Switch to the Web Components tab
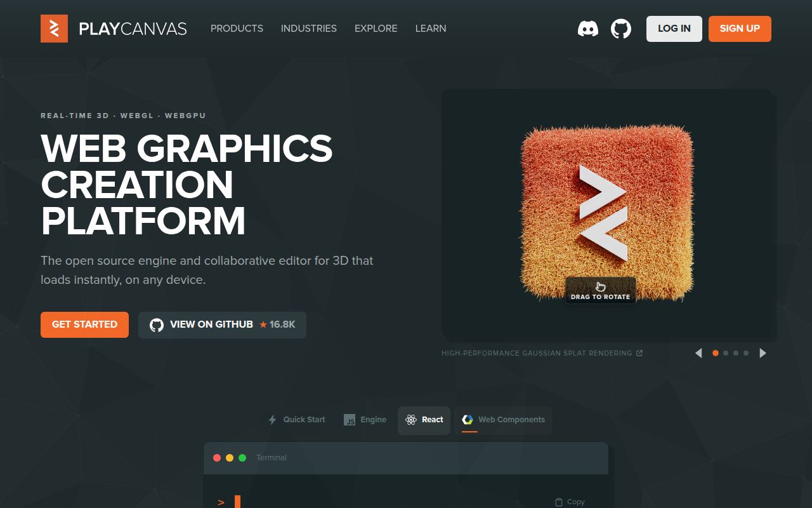The height and width of the screenshot is (508, 812). tap(504, 420)
